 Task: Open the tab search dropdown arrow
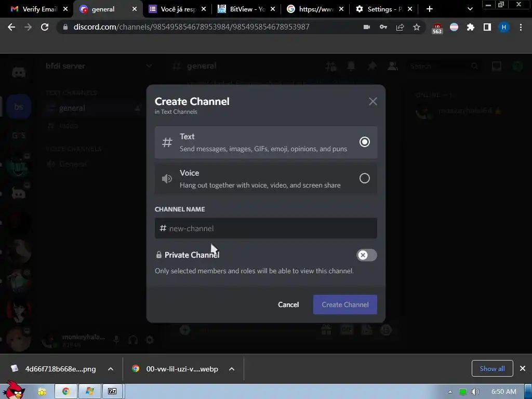[x=470, y=9]
